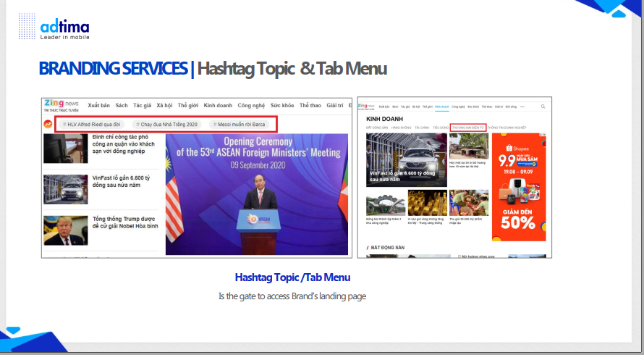Open the VinFast lỗ gần 6.600 tỷ article link
The height and width of the screenshot is (355, 644).
click(x=121, y=181)
